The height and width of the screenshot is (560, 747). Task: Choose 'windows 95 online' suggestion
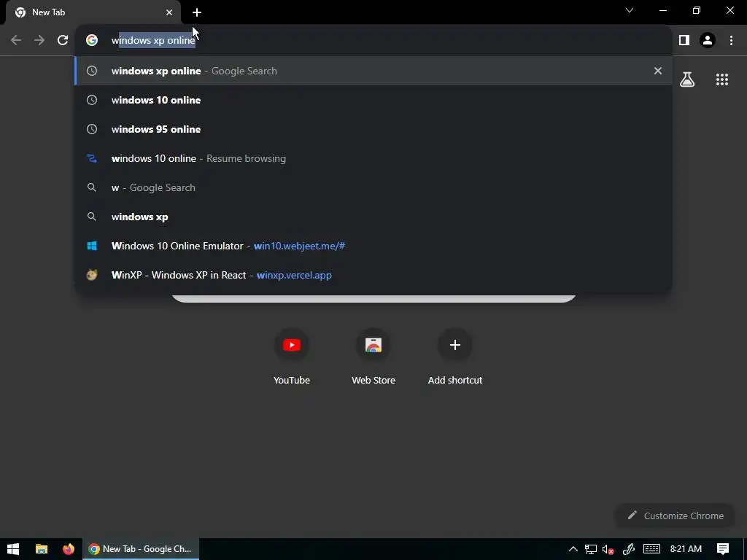click(373, 129)
